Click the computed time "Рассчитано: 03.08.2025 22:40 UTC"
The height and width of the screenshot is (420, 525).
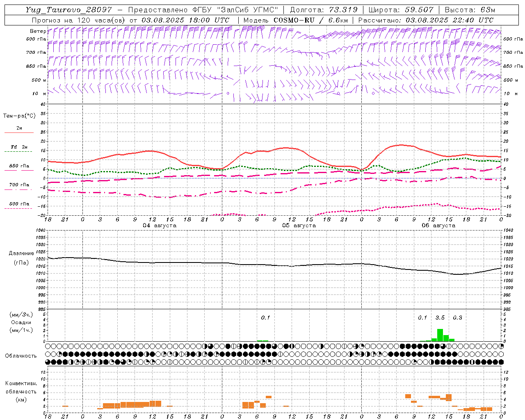(x=426, y=20)
